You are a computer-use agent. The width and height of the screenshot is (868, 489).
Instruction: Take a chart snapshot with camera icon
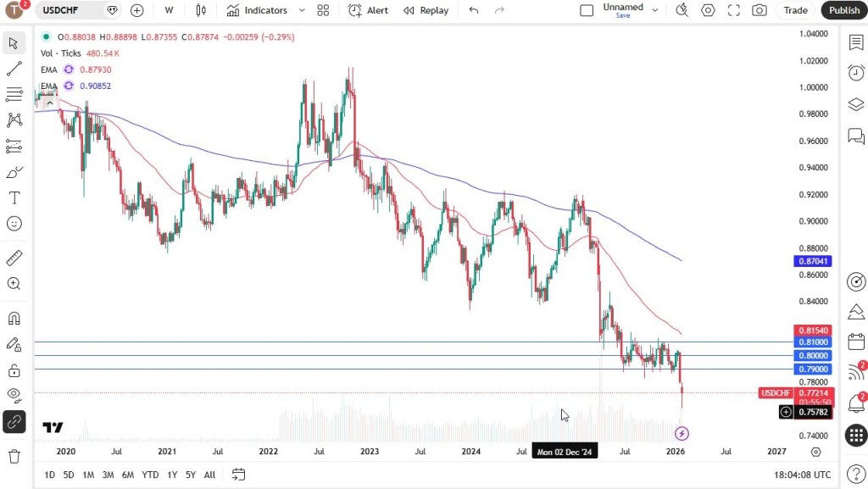click(759, 10)
